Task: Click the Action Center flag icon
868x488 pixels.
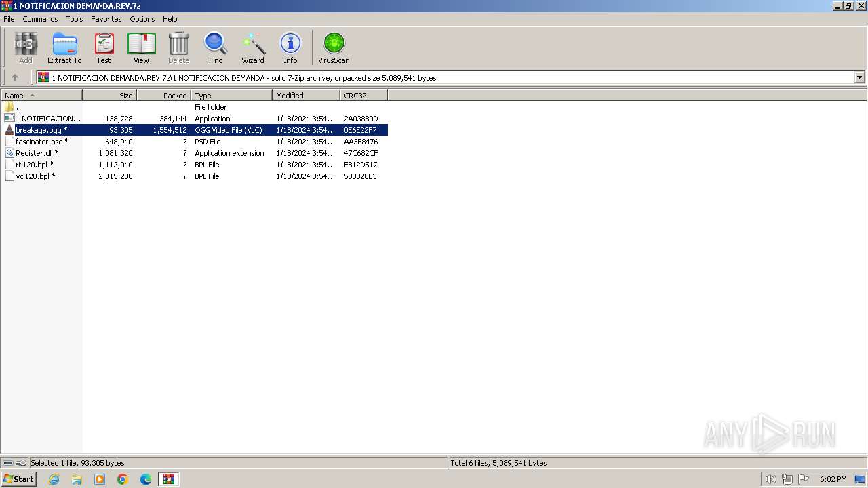Action: tap(804, 479)
